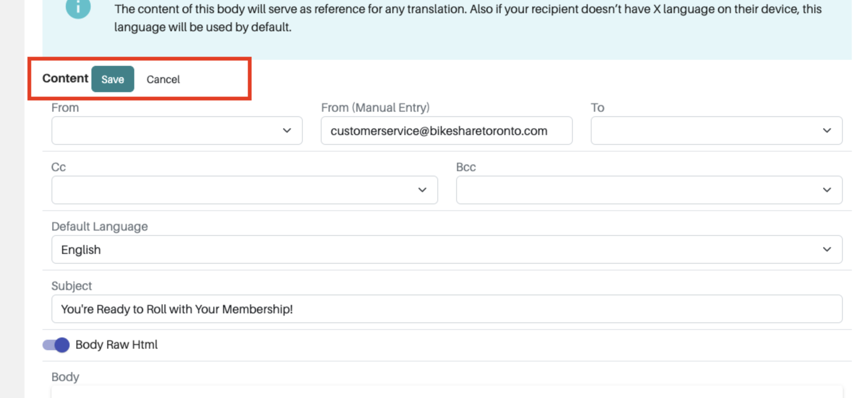Viewport: 868px width, 398px height.
Task: Expand the Cc dropdown field
Action: coord(233,190)
